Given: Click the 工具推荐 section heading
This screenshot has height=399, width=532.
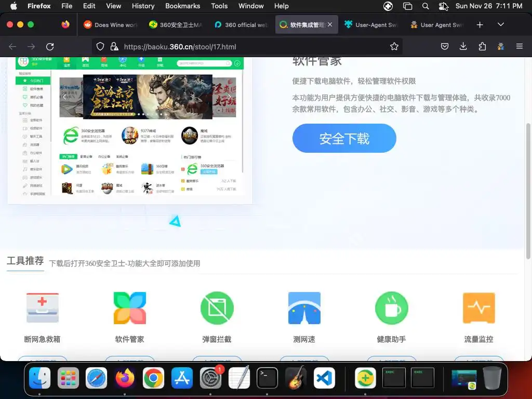Looking at the screenshot, I should click(25, 261).
